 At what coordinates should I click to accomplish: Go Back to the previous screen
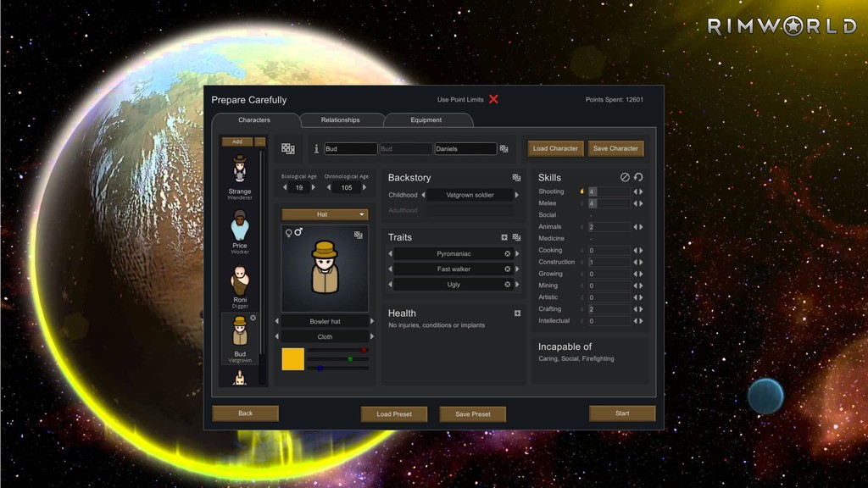point(245,413)
